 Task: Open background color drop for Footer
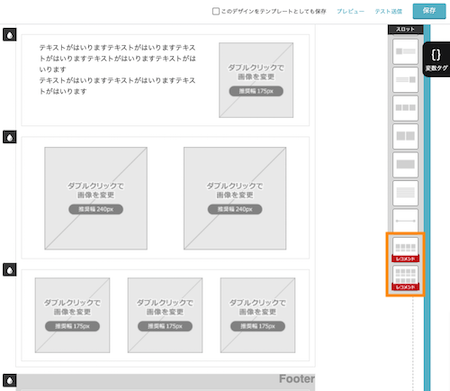(10, 380)
